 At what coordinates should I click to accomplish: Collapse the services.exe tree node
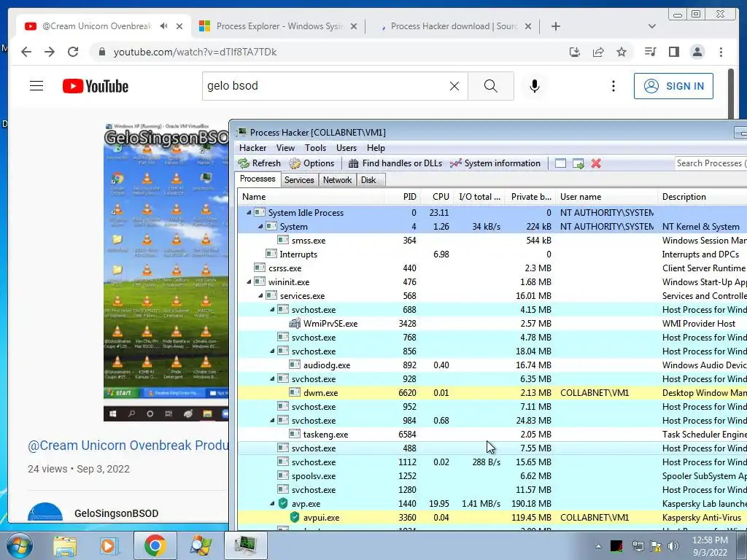(260, 296)
